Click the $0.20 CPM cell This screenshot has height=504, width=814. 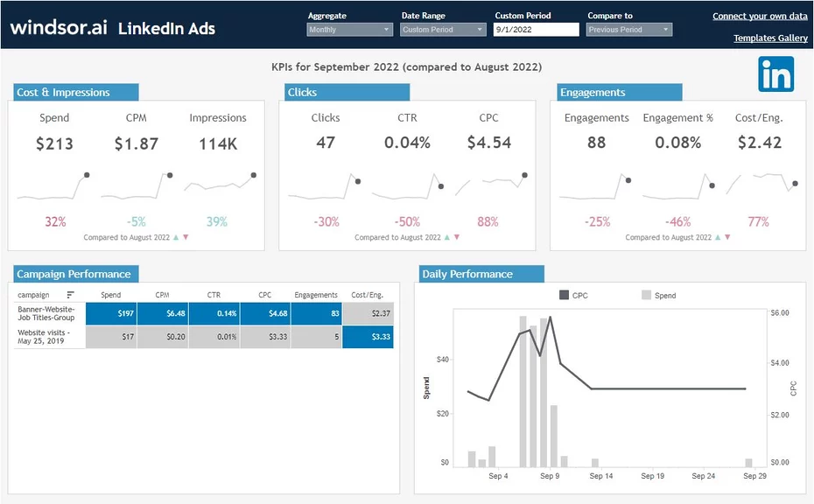point(163,337)
